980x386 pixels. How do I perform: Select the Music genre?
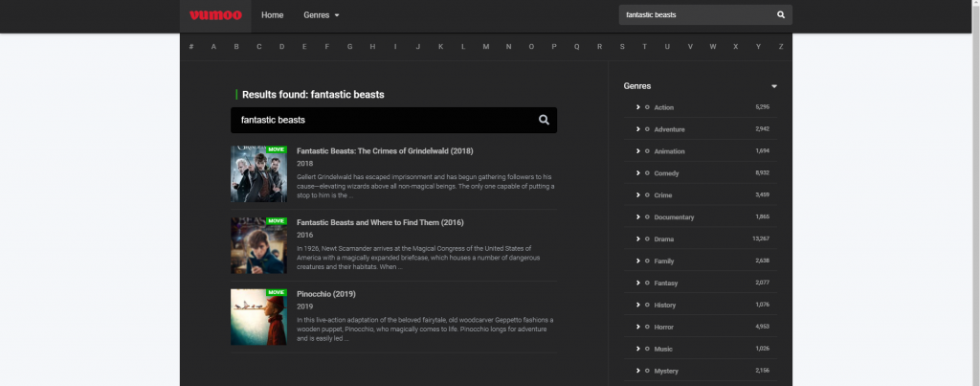662,349
